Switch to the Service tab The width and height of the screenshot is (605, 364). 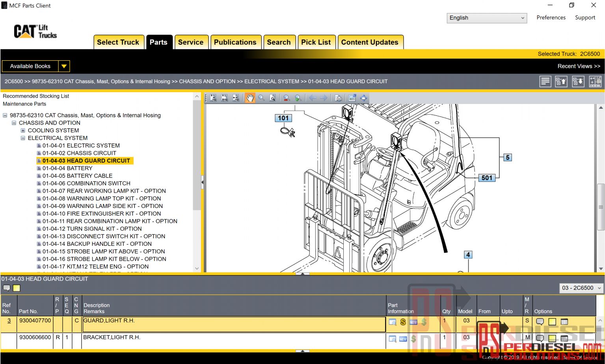(191, 42)
